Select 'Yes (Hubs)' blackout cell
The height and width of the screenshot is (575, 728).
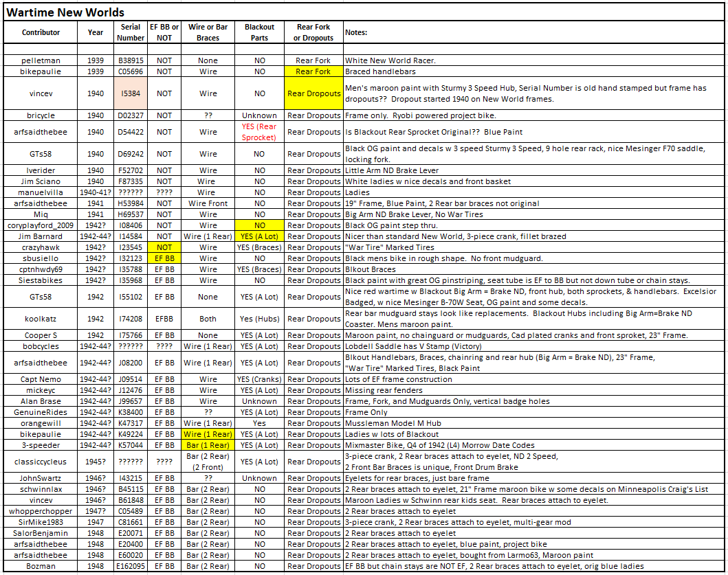click(x=260, y=319)
